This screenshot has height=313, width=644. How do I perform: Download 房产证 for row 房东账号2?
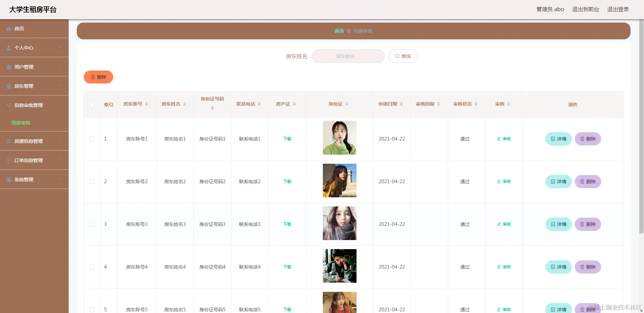[x=287, y=182]
